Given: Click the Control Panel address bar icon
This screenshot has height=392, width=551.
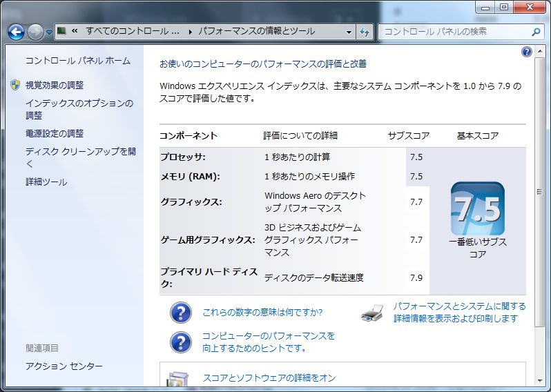Looking at the screenshot, I should pos(61,31).
